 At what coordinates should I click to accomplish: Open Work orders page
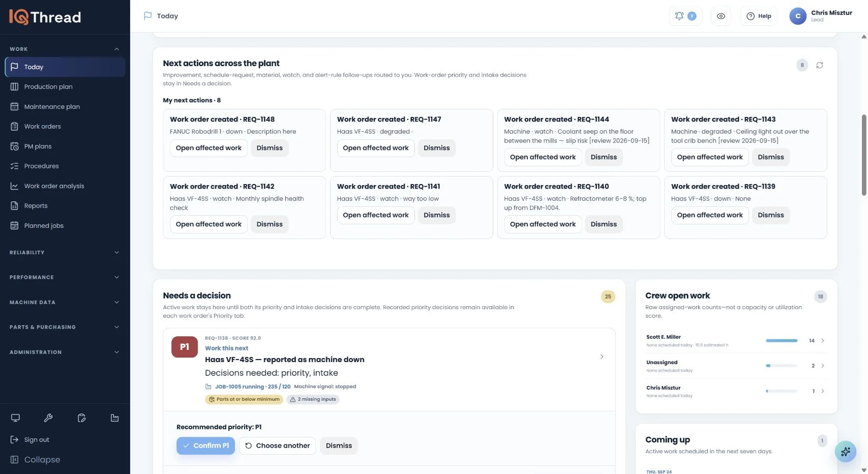(65, 127)
